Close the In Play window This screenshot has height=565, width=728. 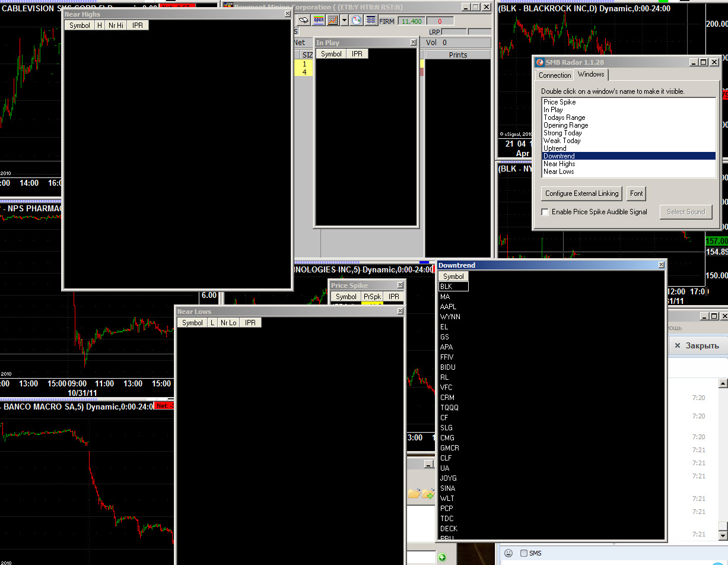coord(414,42)
